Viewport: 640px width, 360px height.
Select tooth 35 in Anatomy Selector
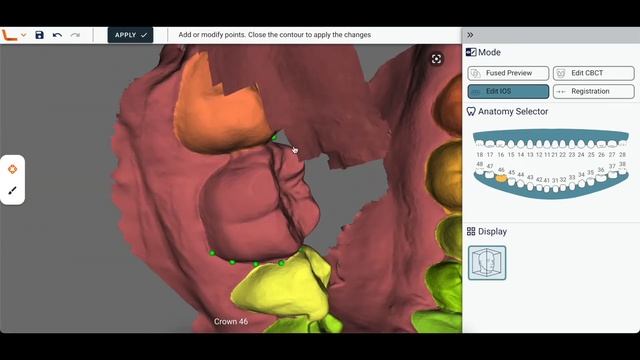pyautogui.click(x=591, y=182)
